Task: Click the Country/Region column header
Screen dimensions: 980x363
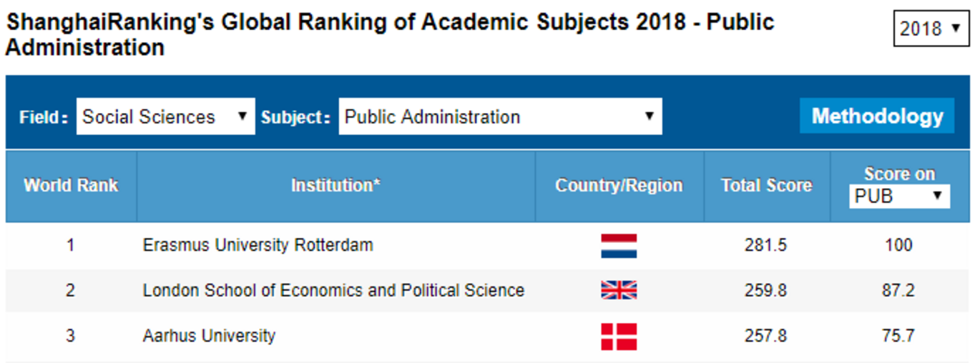Action: pos(619,186)
